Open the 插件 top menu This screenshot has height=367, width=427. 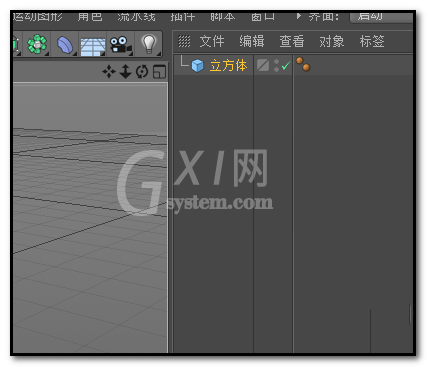pos(183,16)
